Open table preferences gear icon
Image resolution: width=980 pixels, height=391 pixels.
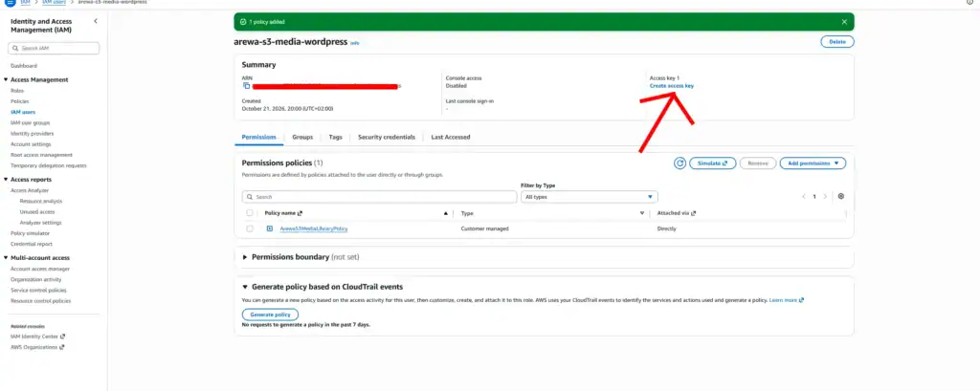click(x=840, y=196)
